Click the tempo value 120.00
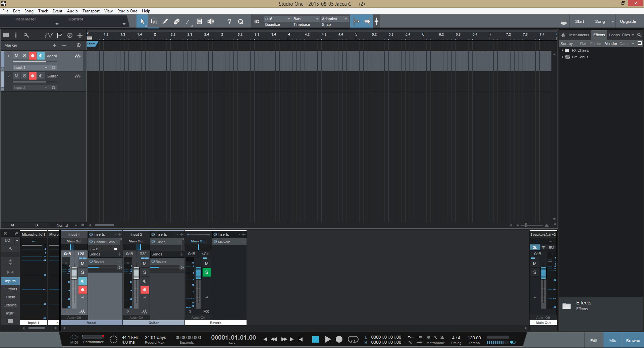This screenshot has width=644, height=348. point(474,338)
